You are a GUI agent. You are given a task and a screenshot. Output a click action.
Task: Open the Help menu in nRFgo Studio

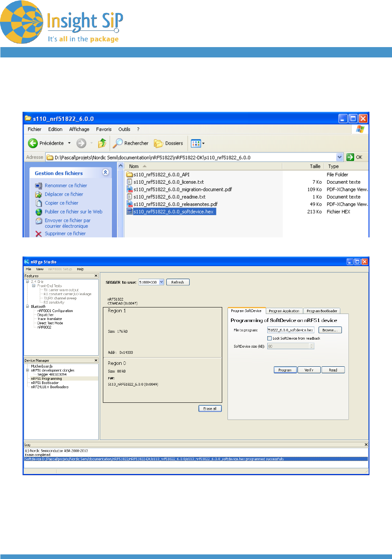click(x=80, y=269)
